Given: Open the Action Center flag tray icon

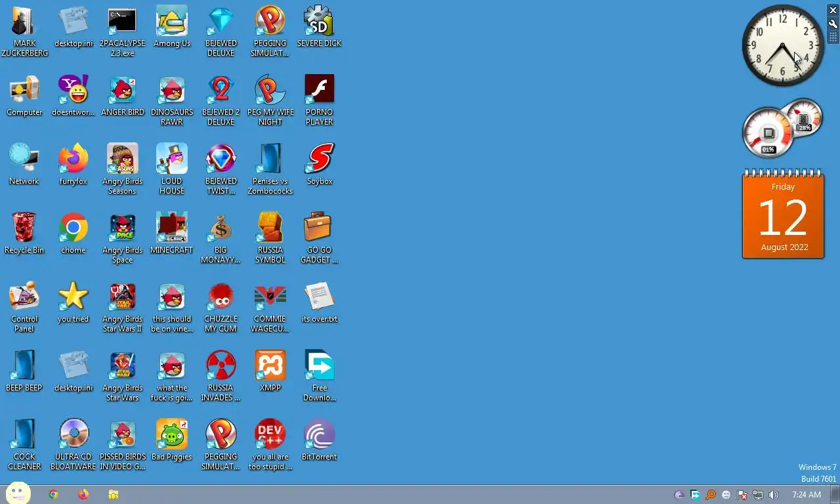Looking at the screenshot, I should (x=742, y=495).
